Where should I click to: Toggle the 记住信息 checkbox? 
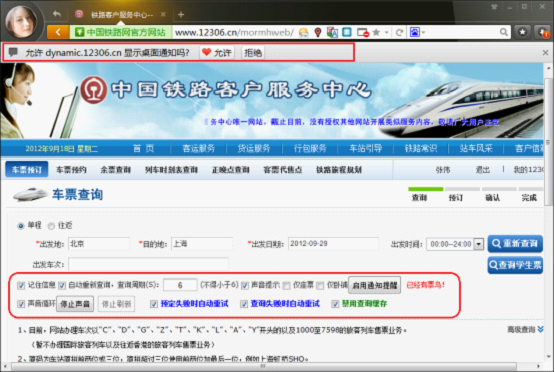tap(21, 285)
